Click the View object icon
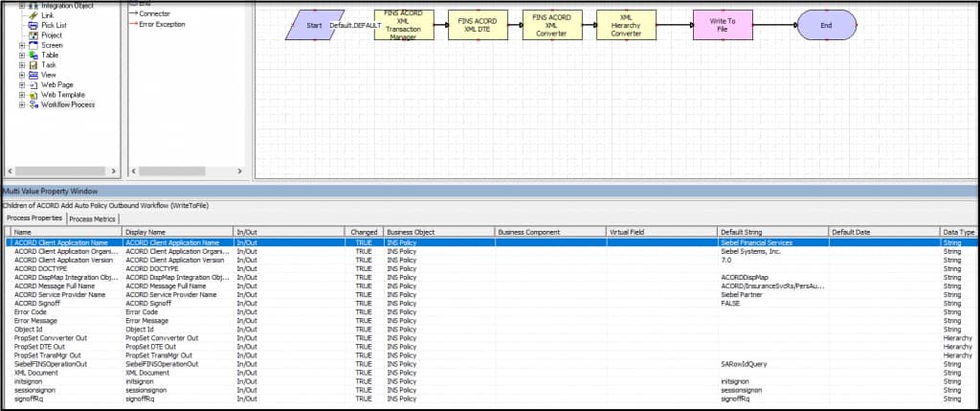This screenshot has width=980, height=411. [33, 75]
